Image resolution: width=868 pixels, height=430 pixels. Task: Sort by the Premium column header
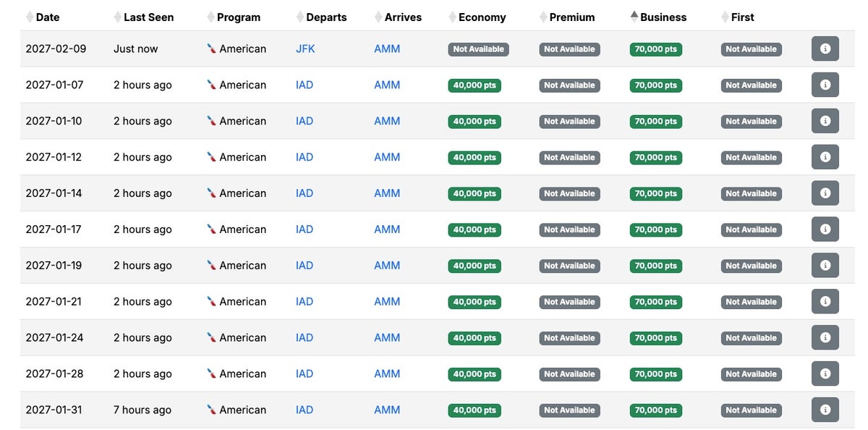[x=571, y=17]
